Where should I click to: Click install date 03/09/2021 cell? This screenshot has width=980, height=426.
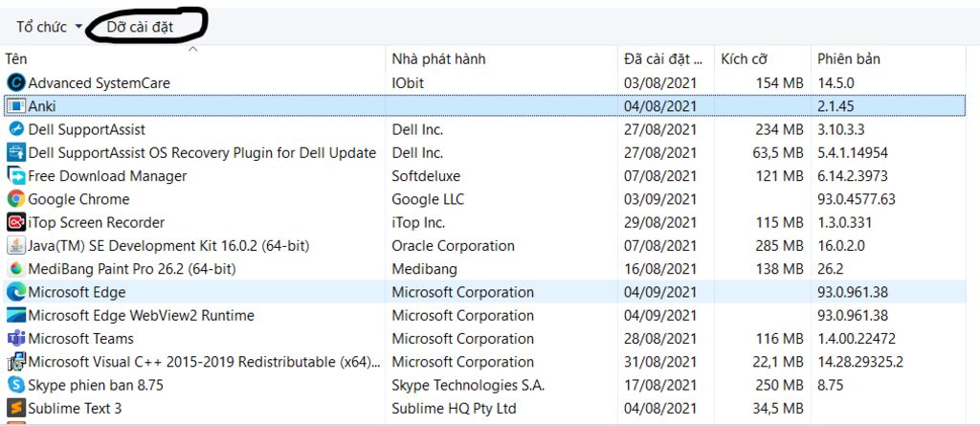[660, 199]
